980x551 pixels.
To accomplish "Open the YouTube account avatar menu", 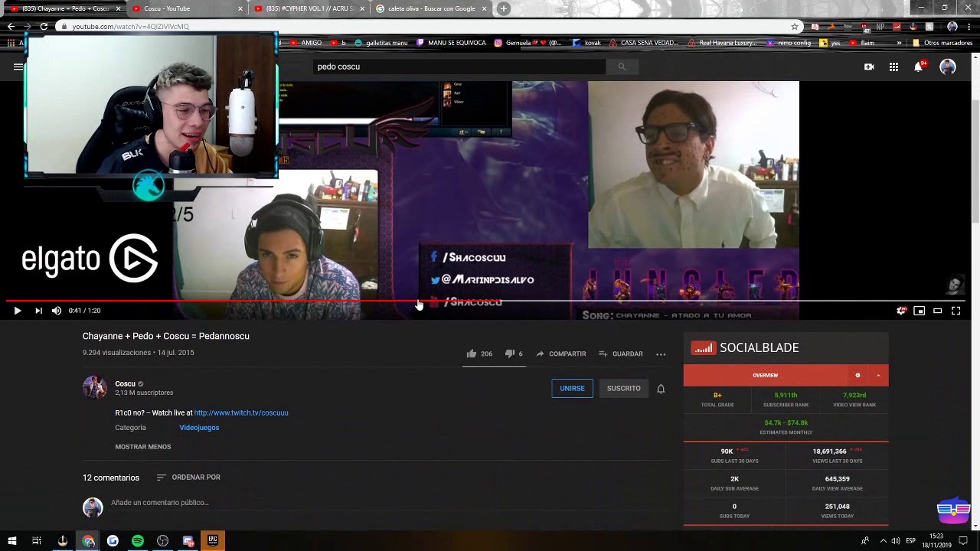I will click(x=948, y=67).
